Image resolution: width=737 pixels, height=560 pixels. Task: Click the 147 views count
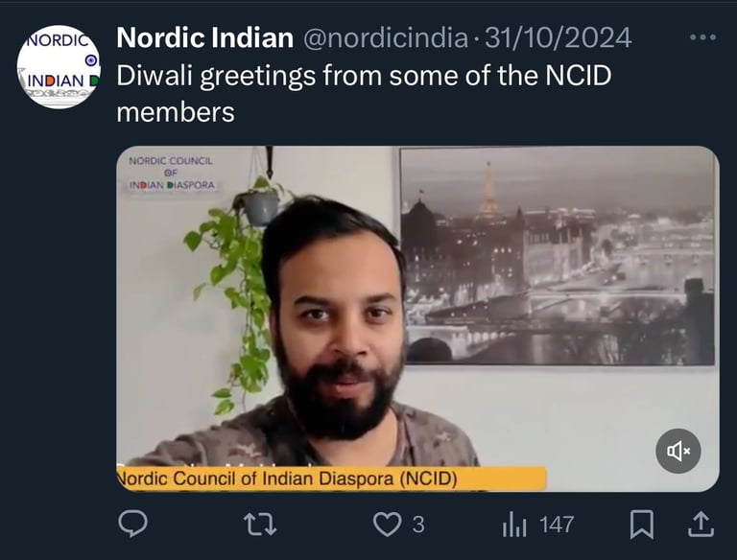point(557,525)
